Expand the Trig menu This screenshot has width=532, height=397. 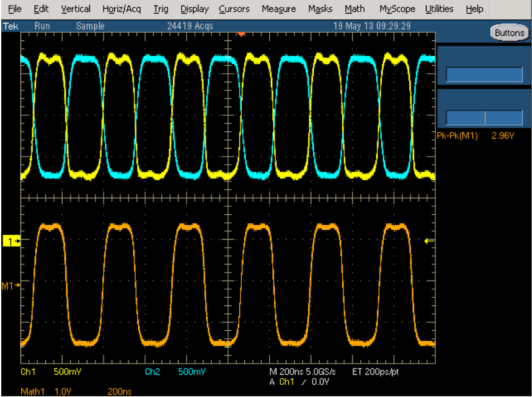pos(161,9)
